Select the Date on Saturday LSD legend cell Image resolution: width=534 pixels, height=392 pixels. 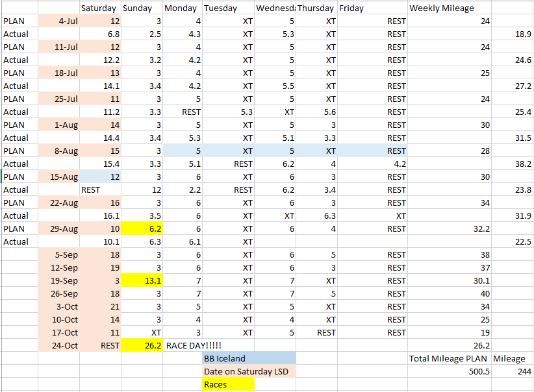[249, 371]
